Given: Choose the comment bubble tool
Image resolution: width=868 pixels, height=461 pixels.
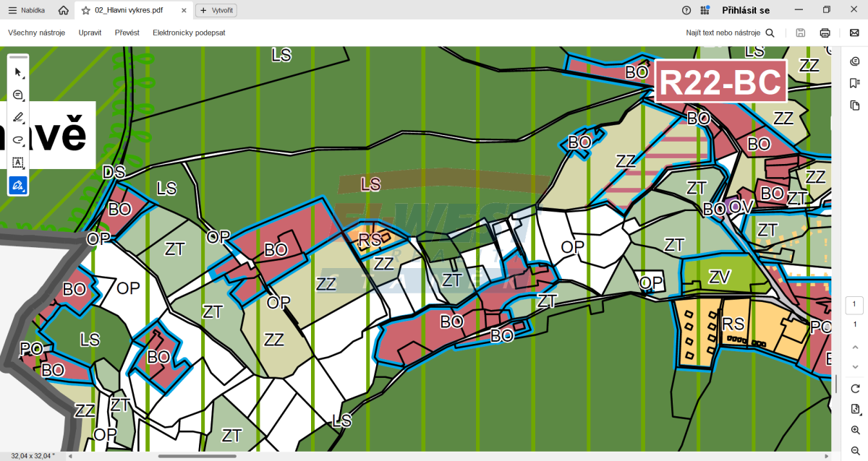Looking at the screenshot, I should pos(18,95).
